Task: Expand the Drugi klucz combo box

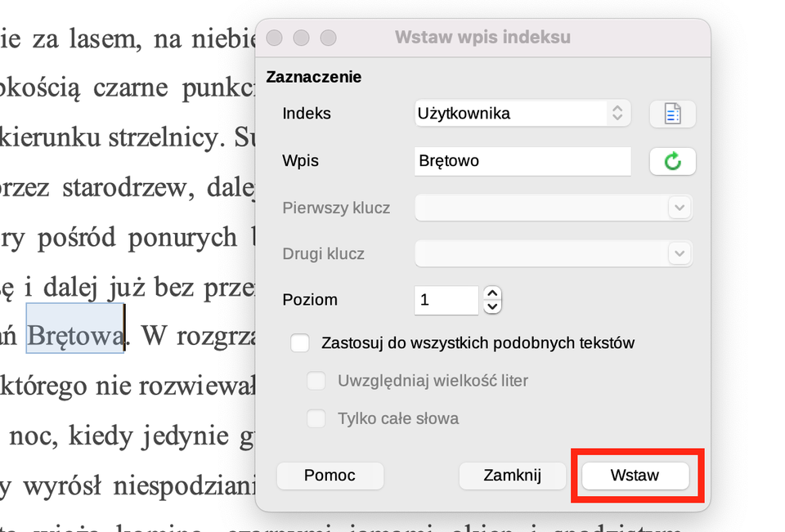Action: click(679, 253)
